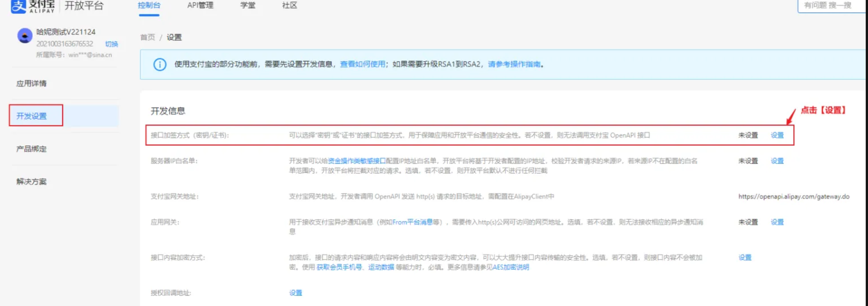Click the 首页 breadcrumb link

pos(148,37)
